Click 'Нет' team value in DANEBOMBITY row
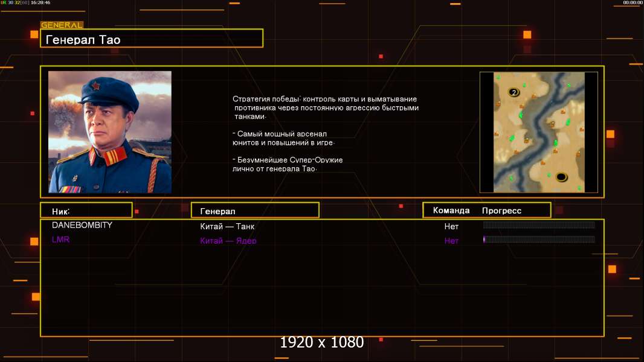This screenshot has height=362, width=644. click(451, 226)
